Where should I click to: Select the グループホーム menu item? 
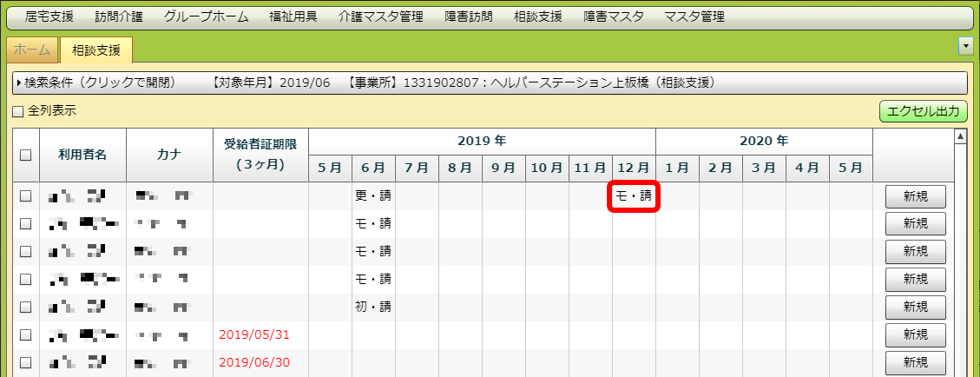click(x=206, y=17)
